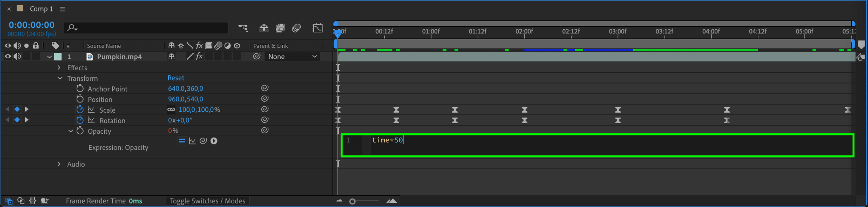Zoom in timeline with large mountain icon

tap(392, 201)
